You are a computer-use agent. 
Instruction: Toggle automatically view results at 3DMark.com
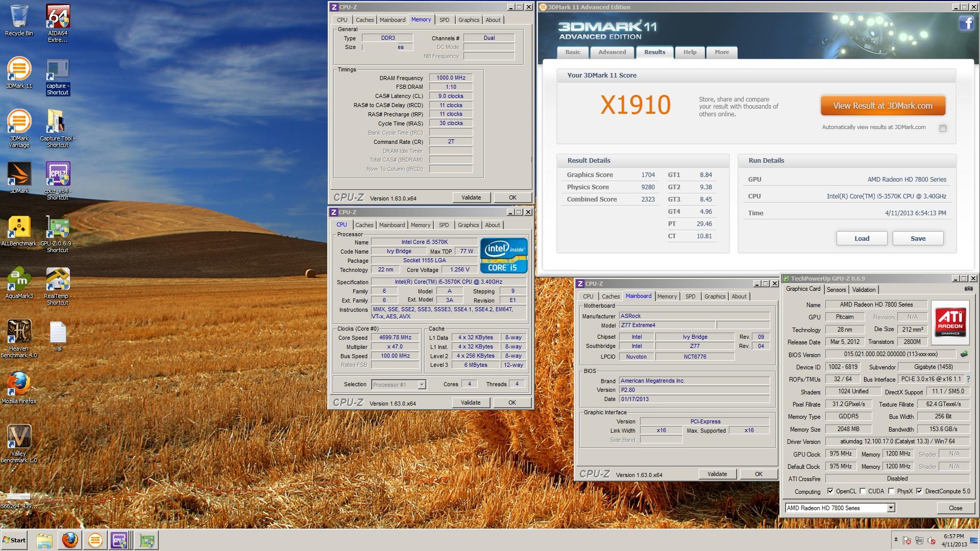pos(943,128)
